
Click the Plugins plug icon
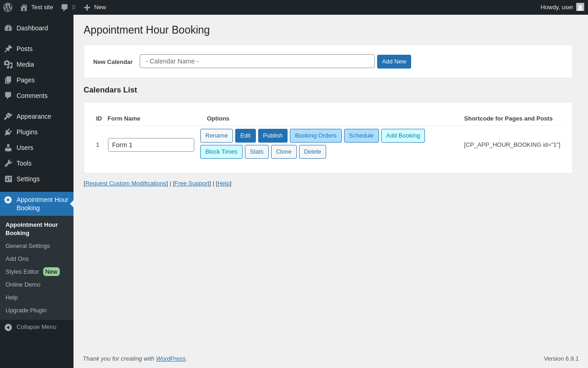[8, 132]
